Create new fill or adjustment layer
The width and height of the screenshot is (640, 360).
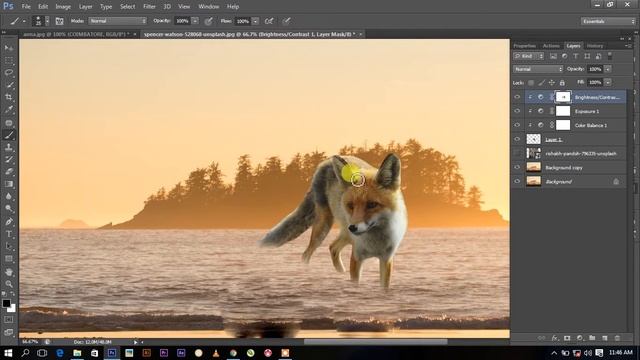point(580,338)
